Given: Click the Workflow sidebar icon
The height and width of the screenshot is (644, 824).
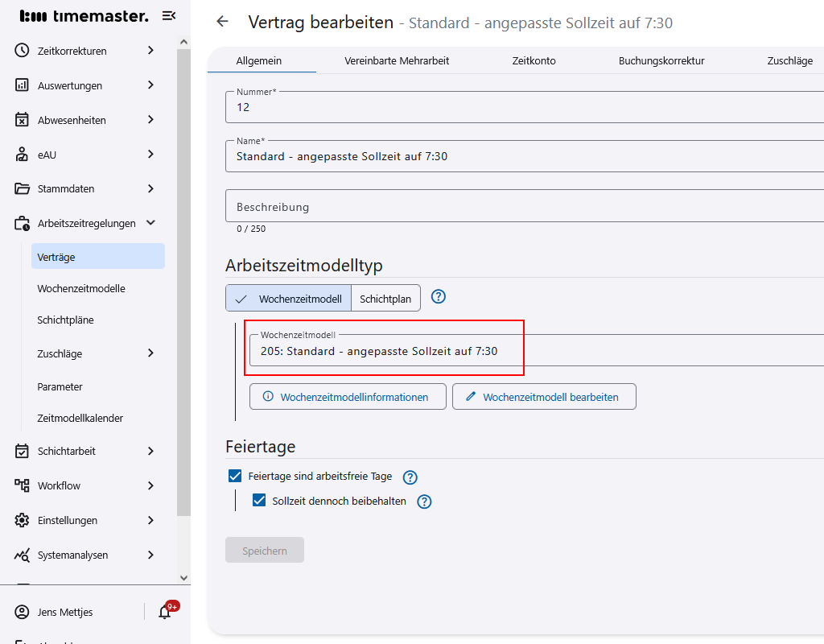Looking at the screenshot, I should coord(23,485).
